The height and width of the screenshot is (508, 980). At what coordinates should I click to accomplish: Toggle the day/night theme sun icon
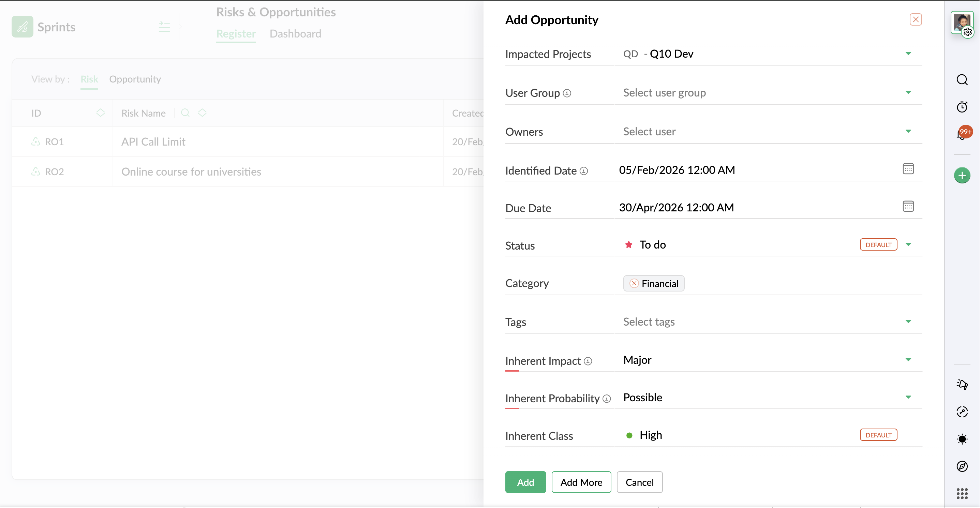(x=962, y=439)
